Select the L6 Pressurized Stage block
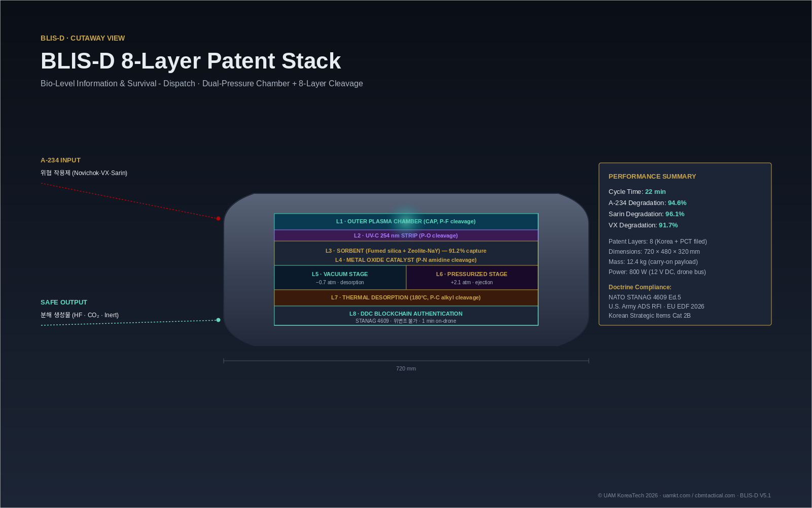812x508 pixels. pyautogui.click(x=472, y=278)
